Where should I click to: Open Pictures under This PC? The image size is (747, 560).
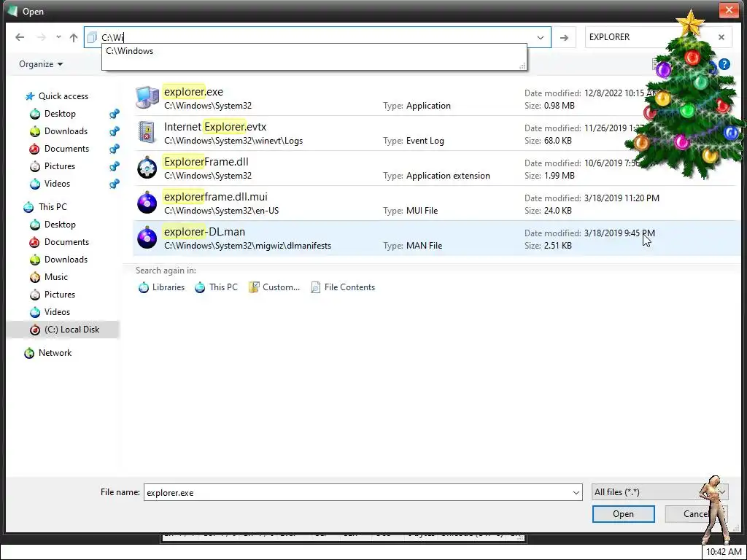tap(60, 295)
